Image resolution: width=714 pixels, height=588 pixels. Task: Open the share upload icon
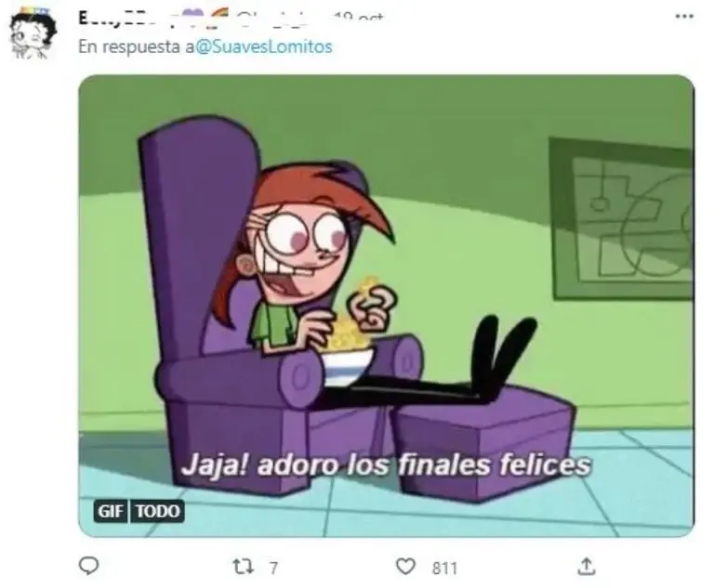[x=587, y=567]
